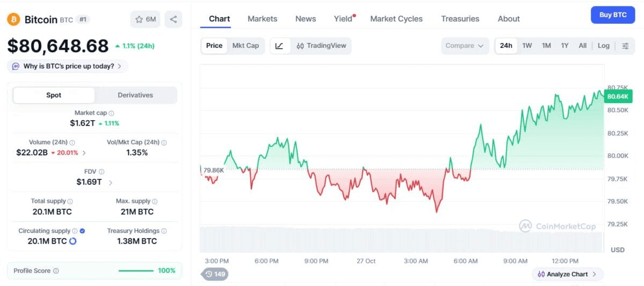Viewport: 644px width, 286px height.
Task: Expand 'Why is BTC's price up today?'
Action: (68, 67)
